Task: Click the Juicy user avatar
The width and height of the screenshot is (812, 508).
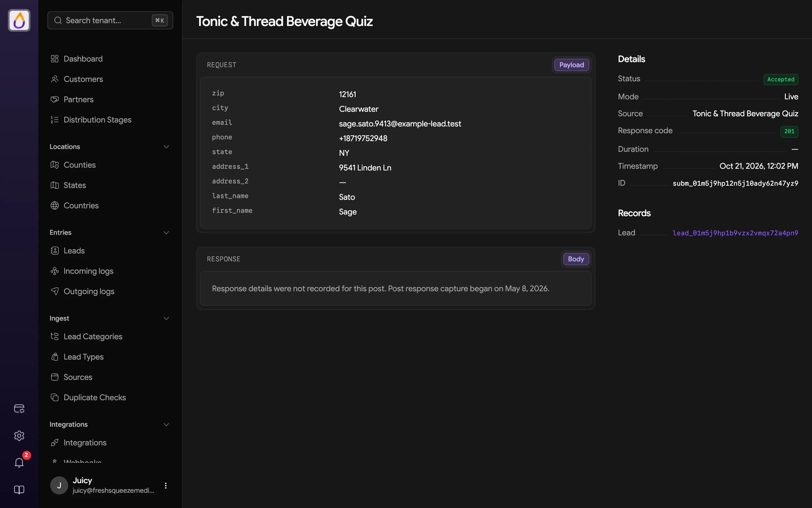Action: [x=59, y=485]
